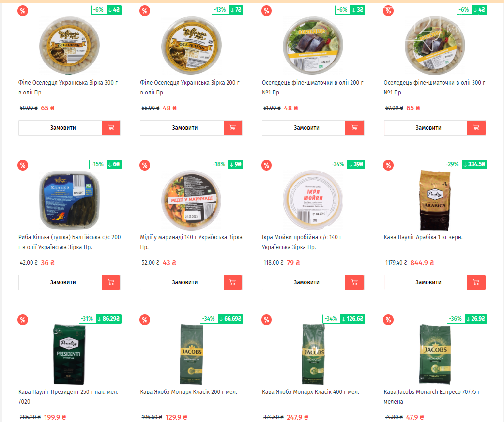Screen dimensions: 504x422
Task: Click Paulig Presidentti package image
Action: (x=69, y=354)
